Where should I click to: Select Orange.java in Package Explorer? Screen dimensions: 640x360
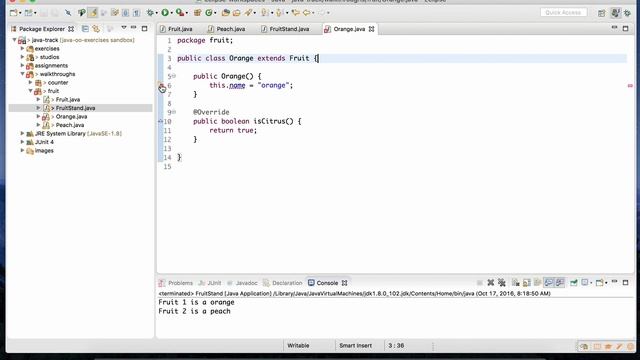point(71,117)
